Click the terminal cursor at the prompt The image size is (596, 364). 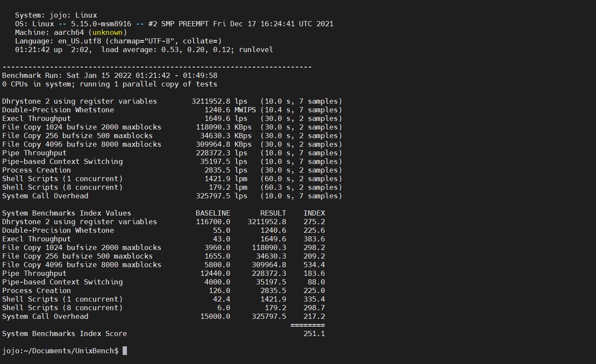pyautogui.click(x=125, y=351)
